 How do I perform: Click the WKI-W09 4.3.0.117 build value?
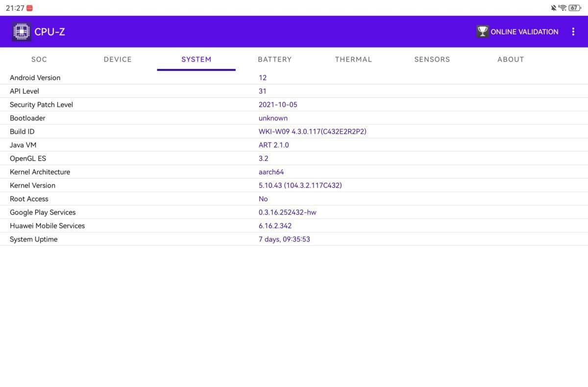[x=313, y=131]
